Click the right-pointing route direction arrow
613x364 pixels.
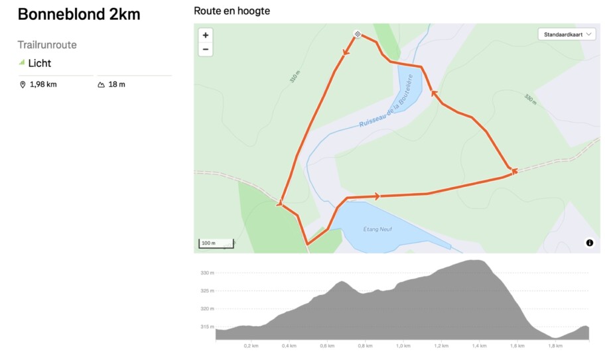pyautogui.click(x=377, y=196)
